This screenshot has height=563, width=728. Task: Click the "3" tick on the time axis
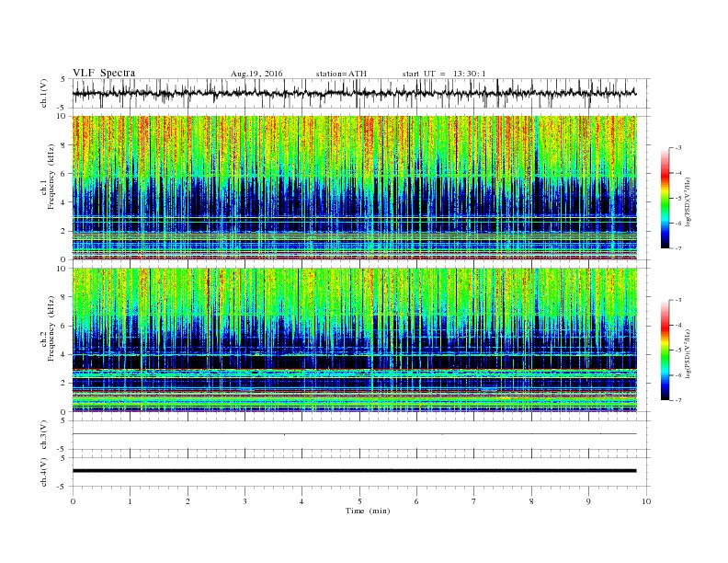[x=245, y=501]
